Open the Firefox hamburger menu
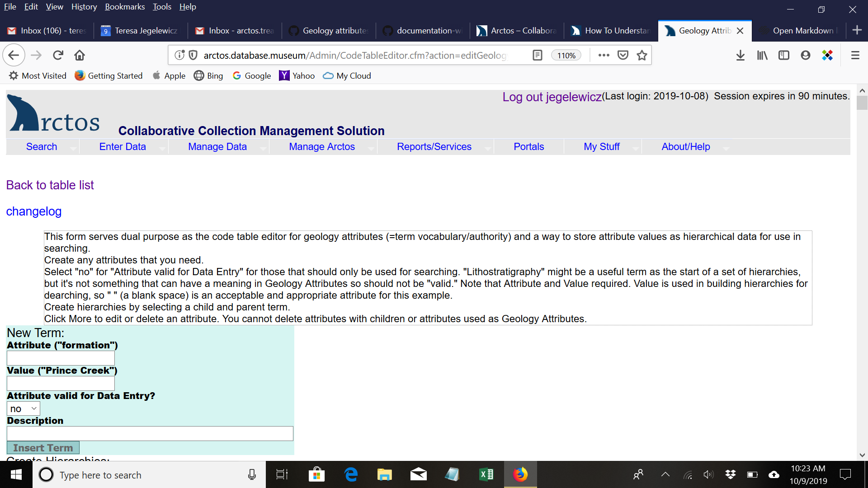868x488 pixels. pos(855,55)
